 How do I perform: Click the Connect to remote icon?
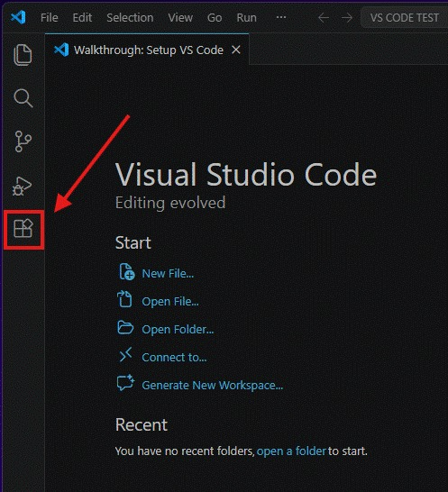(x=125, y=355)
